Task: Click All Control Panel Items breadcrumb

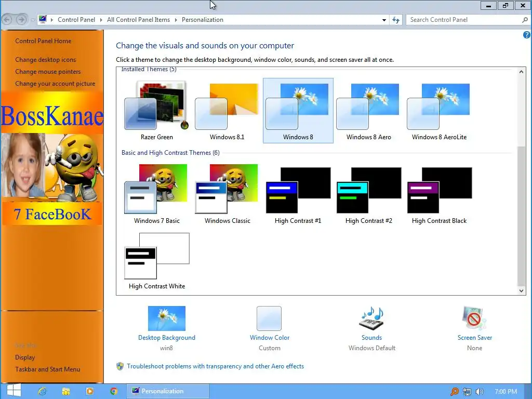Action: pos(138,20)
